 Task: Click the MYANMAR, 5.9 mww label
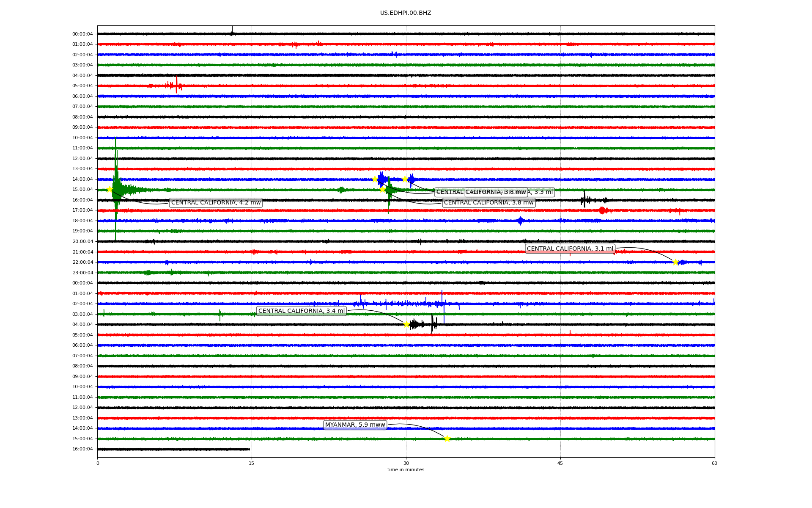coord(355,425)
